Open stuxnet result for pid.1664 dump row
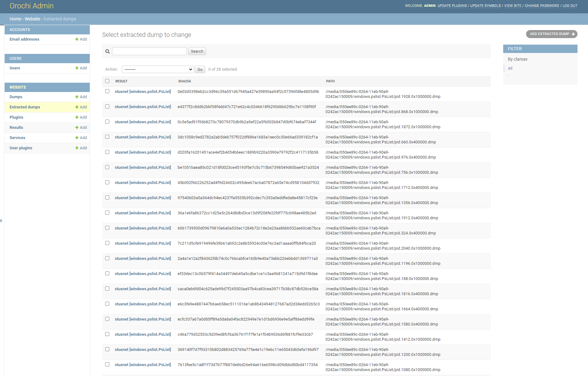This screenshot has height=376, width=588. point(143,304)
